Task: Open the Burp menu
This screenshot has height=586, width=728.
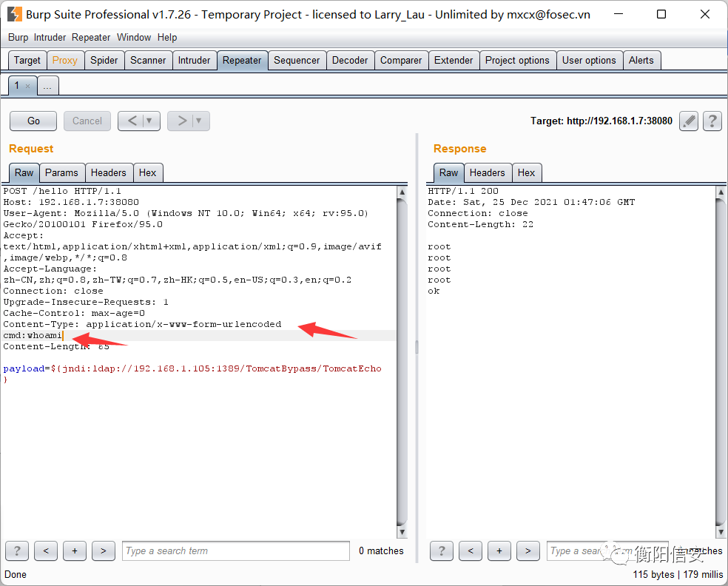Action: tap(18, 38)
